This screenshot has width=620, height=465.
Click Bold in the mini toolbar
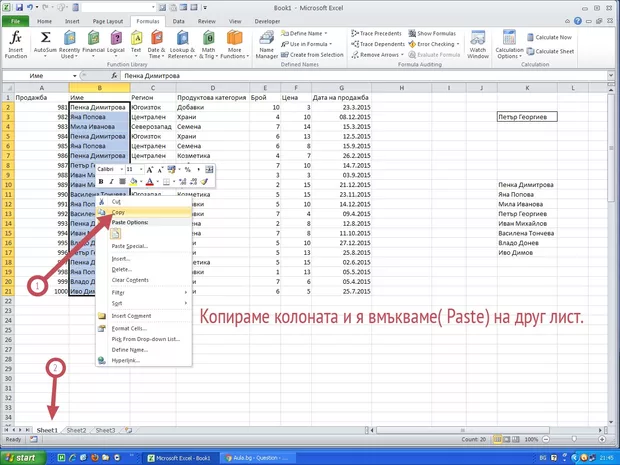tap(103, 182)
